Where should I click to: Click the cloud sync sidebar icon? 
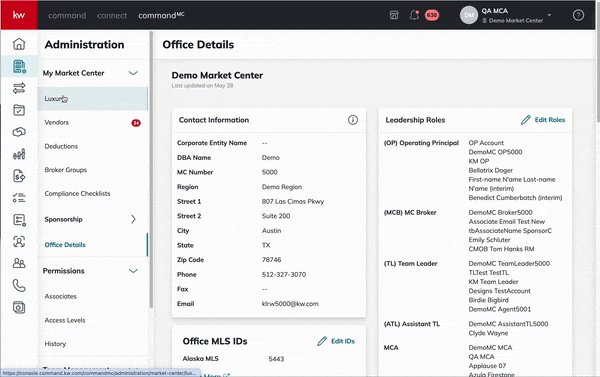pos(19,132)
